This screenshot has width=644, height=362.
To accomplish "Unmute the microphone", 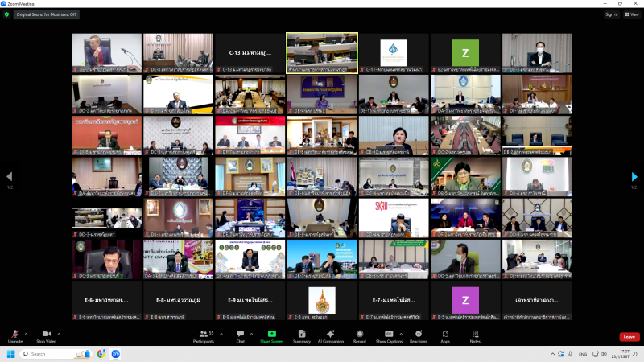I will 14,335.
